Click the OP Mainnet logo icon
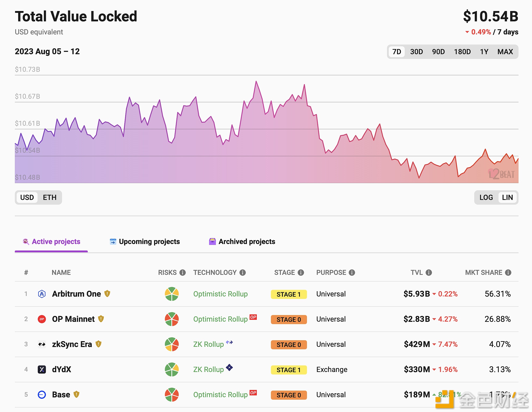Screen dimensions: 532x412 point(42,319)
